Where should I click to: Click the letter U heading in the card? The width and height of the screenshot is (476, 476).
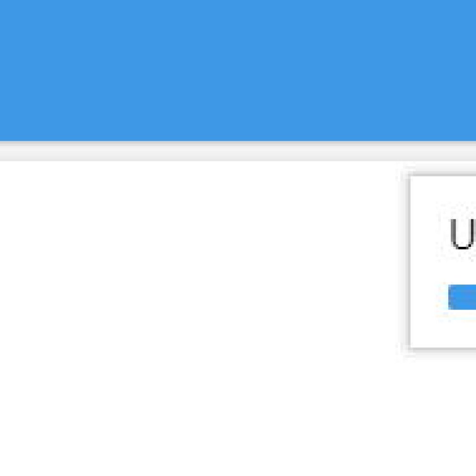463,234
